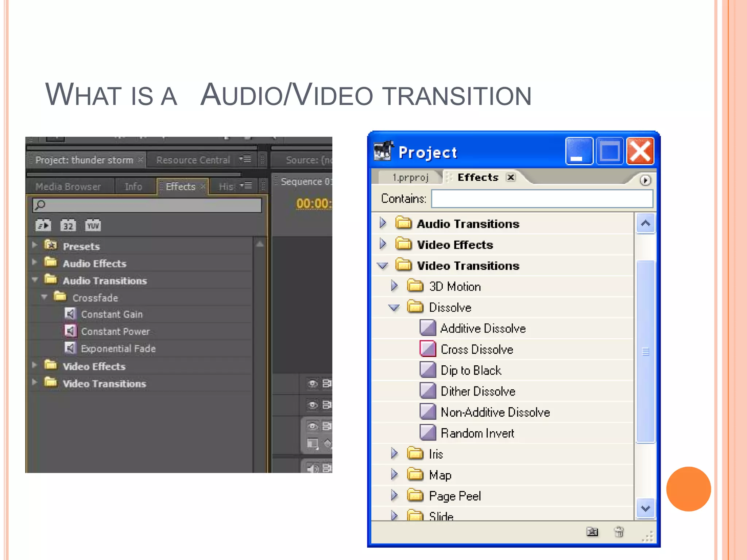Switch to the Info tab
Image resolution: width=747 pixels, height=560 pixels.
(133, 187)
